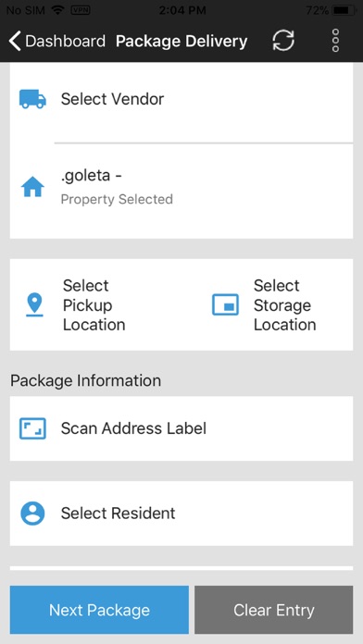
Task: Tap the battery indicator in status bar
Action: coord(344,10)
